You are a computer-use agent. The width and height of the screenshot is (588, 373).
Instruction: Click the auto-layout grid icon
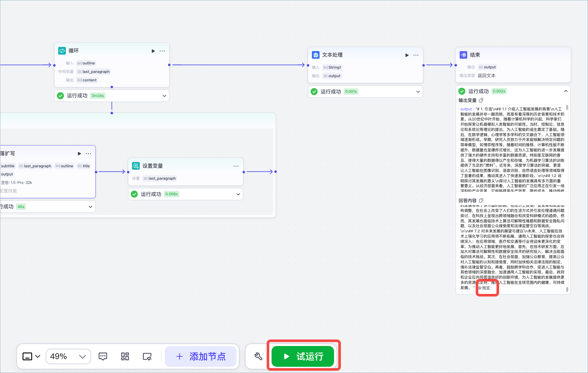(125, 356)
